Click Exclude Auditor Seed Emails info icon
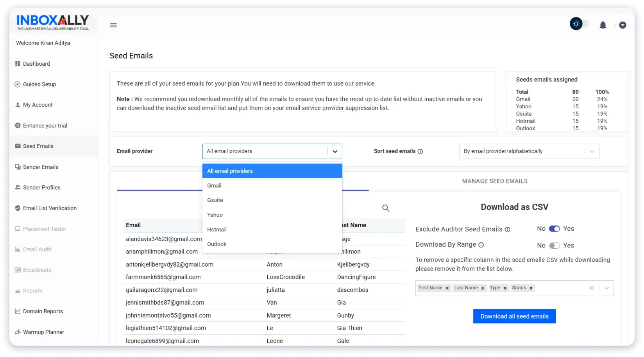644x357 pixels. (507, 230)
